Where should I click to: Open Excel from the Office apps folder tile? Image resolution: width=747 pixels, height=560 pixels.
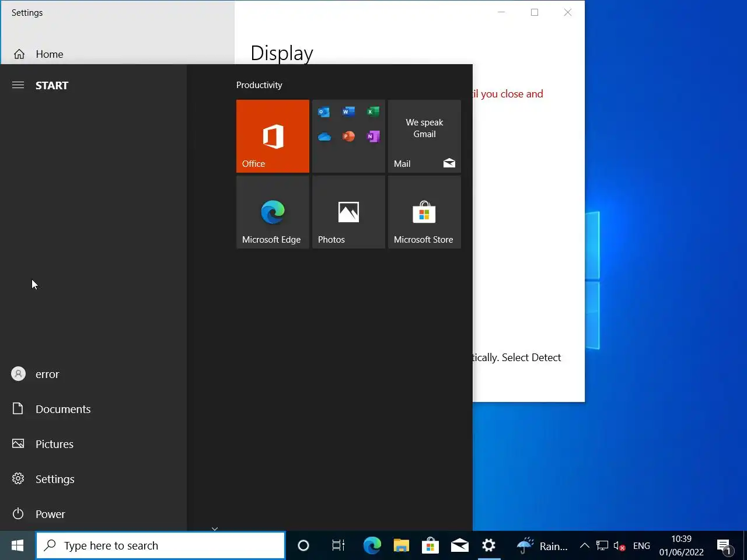coord(373,111)
